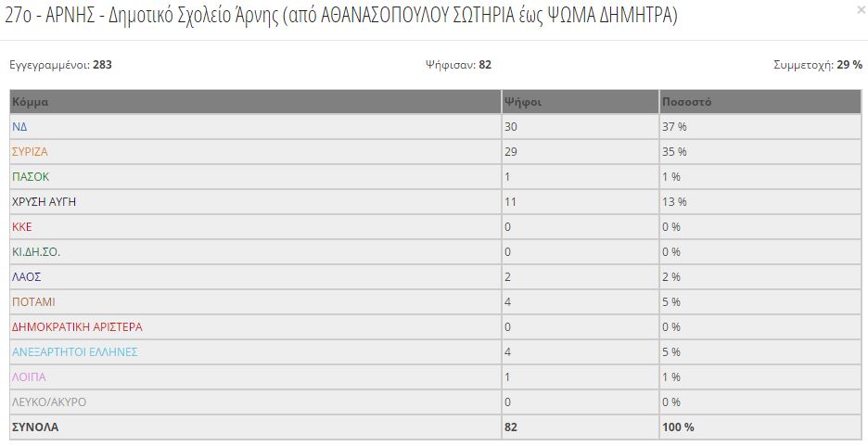This screenshot has height=446, width=868.
Task: Select the ΛΕΥΚΟ/ΑΚΥΡΟ row label
Action: click(x=49, y=402)
